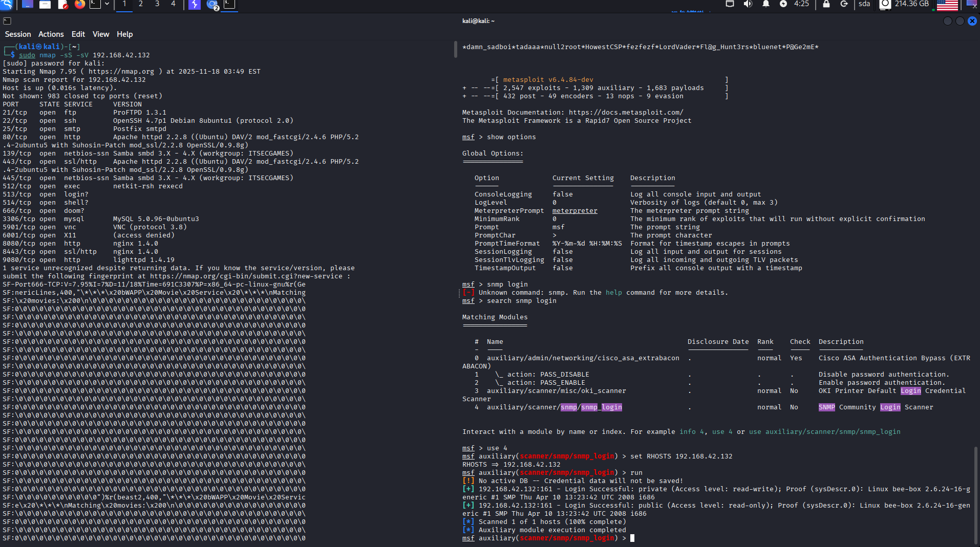Open the Kali applications menu icon
Image resolution: width=980 pixels, height=547 pixels.
[7, 5]
